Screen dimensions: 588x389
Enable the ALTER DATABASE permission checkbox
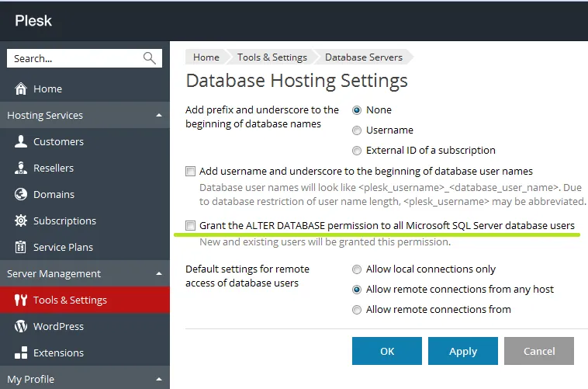click(x=191, y=226)
